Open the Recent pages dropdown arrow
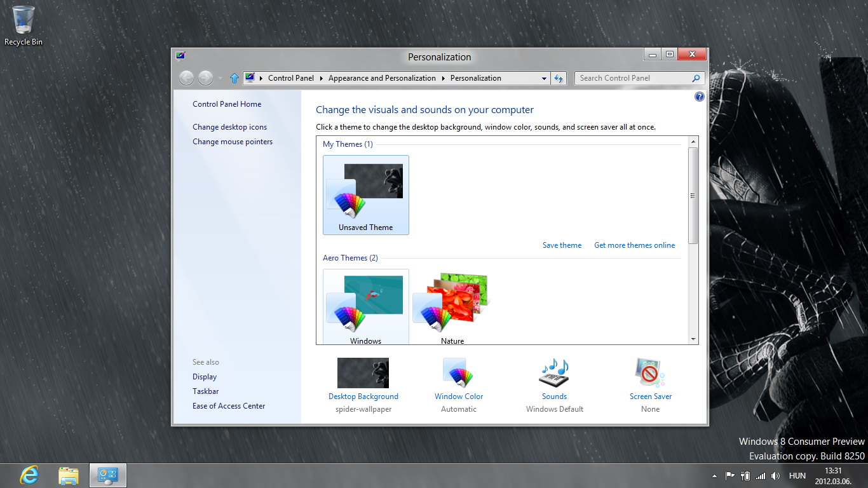This screenshot has width=868, height=488. click(220, 78)
